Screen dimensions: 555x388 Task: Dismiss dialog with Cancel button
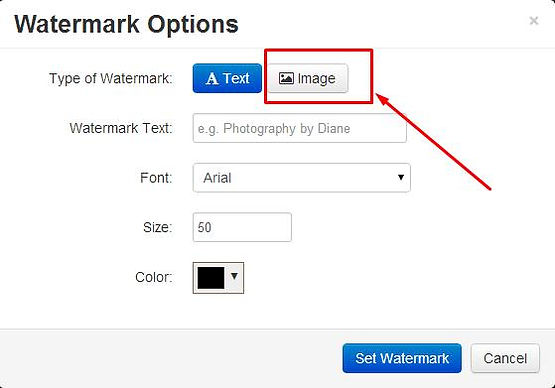tap(505, 358)
